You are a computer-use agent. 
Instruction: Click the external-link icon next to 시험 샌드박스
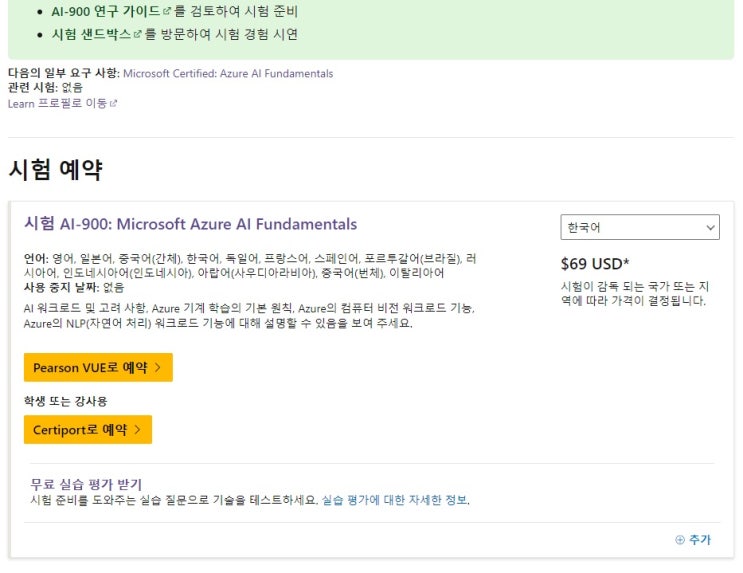tap(137, 34)
